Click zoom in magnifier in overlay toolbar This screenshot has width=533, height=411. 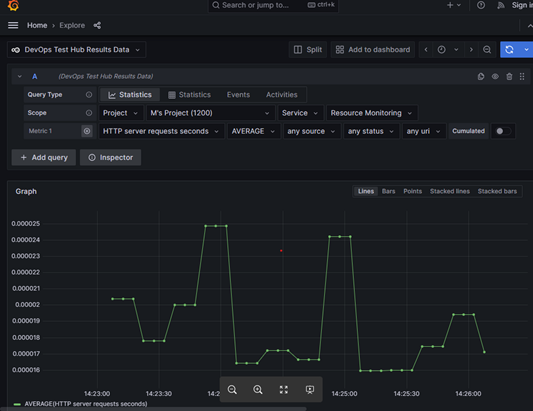pos(258,390)
